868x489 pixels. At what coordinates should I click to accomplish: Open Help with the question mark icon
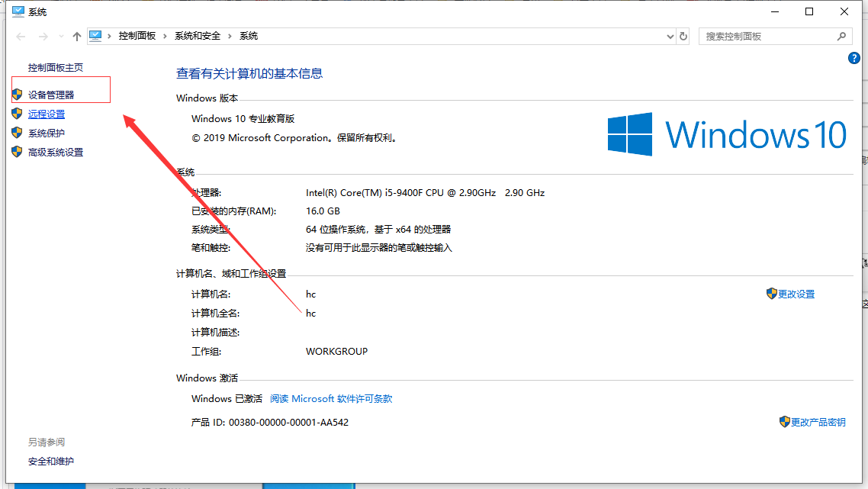pos(854,58)
